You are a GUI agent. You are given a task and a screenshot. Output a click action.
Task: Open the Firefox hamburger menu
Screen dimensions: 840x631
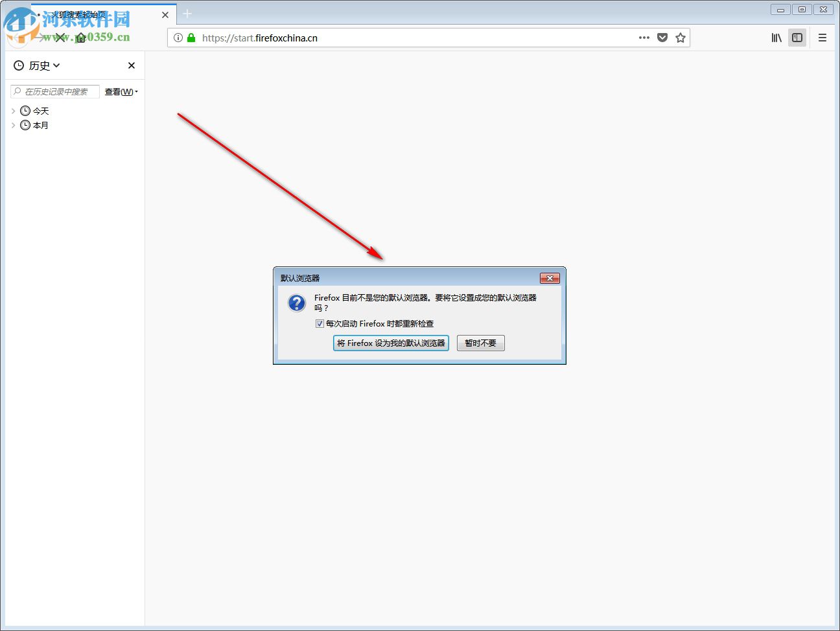point(822,38)
